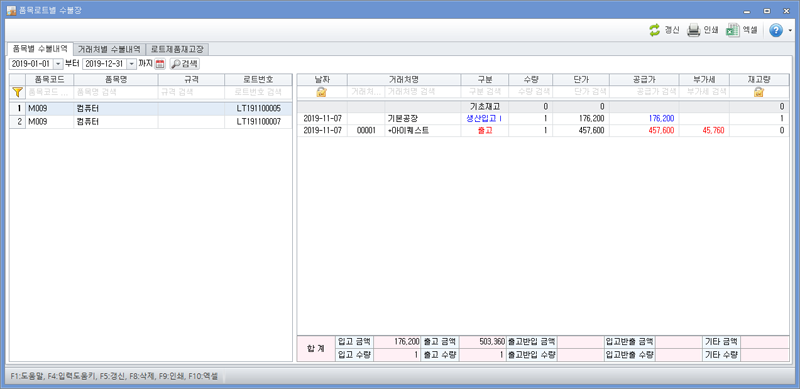This screenshot has width=800, height=389.
Task: Sort by 날짜 column header
Action: 322,80
